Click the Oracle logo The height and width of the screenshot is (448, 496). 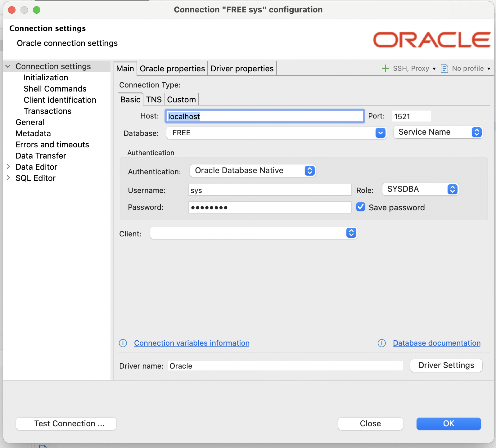tap(432, 40)
